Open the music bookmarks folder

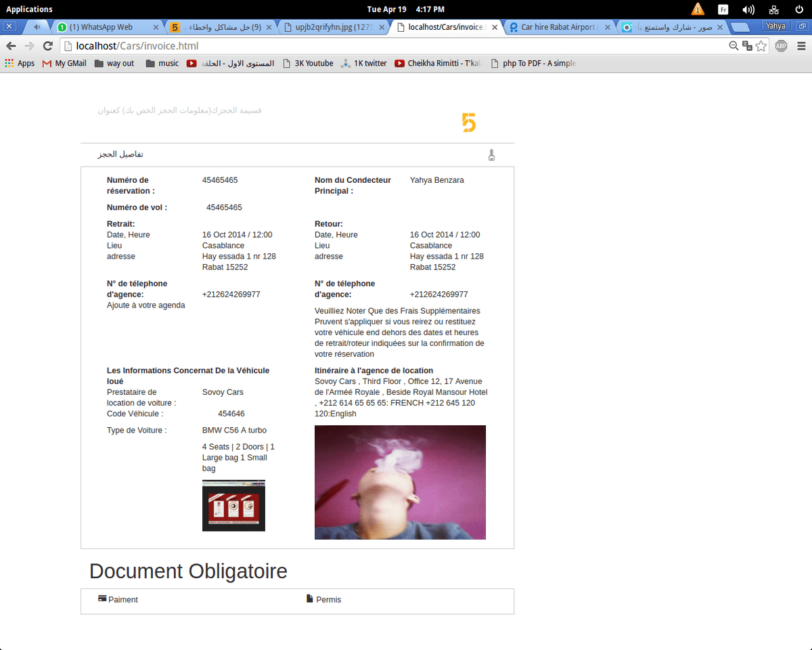click(162, 63)
